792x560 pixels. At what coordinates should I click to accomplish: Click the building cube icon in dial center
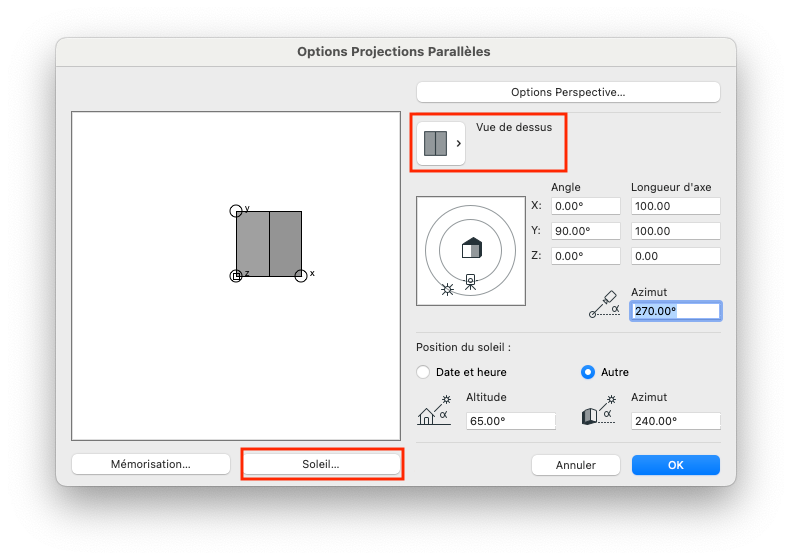pyautogui.click(x=472, y=248)
